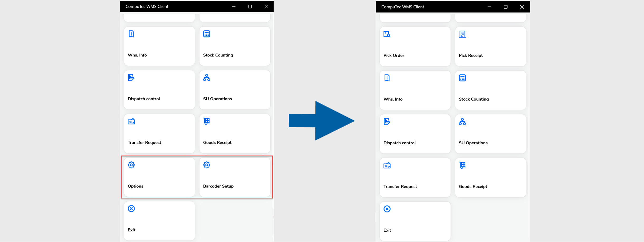Click Stock Counting icon in left window
The width and height of the screenshot is (644, 242).
pos(207,34)
